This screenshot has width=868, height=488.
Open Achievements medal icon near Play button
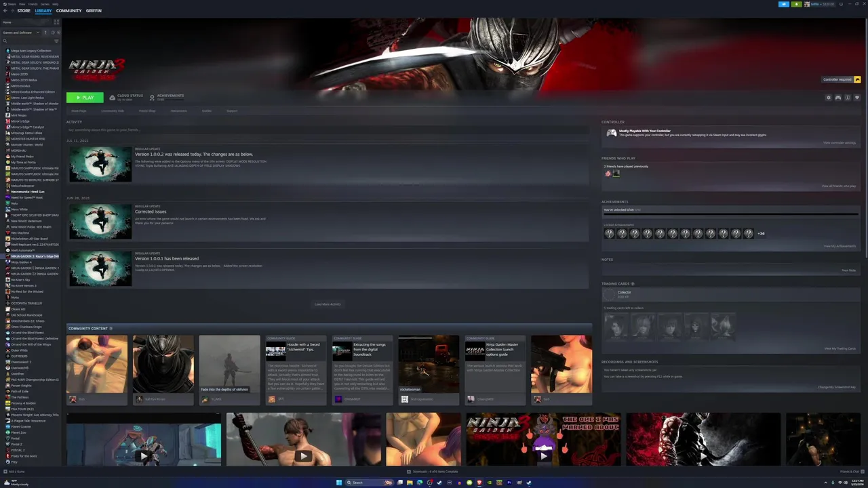152,98
